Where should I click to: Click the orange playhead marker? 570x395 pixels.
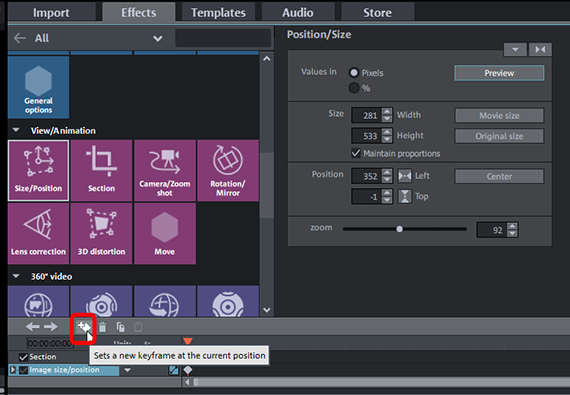188,341
